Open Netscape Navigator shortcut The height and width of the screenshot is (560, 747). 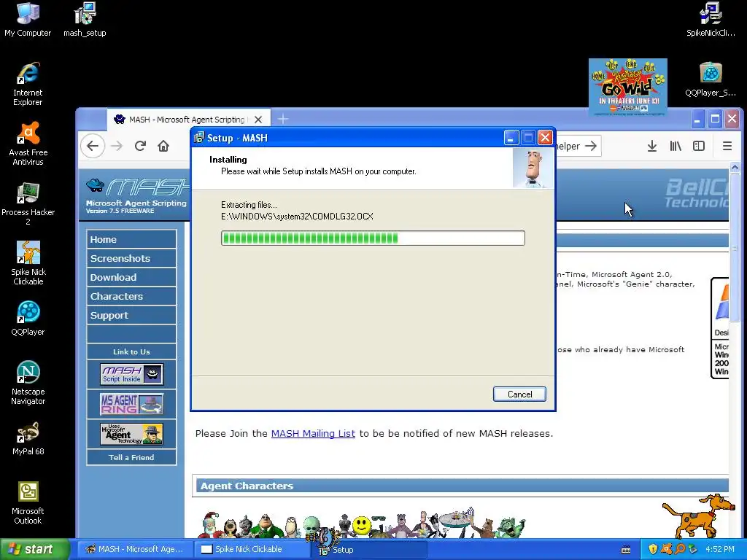point(28,383)
